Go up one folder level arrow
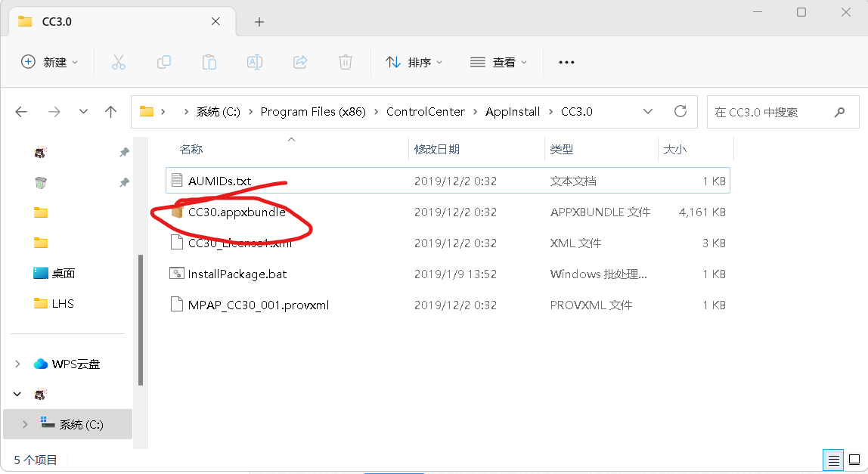Viewport: 868px width, 474px height. tap(110, 112)
